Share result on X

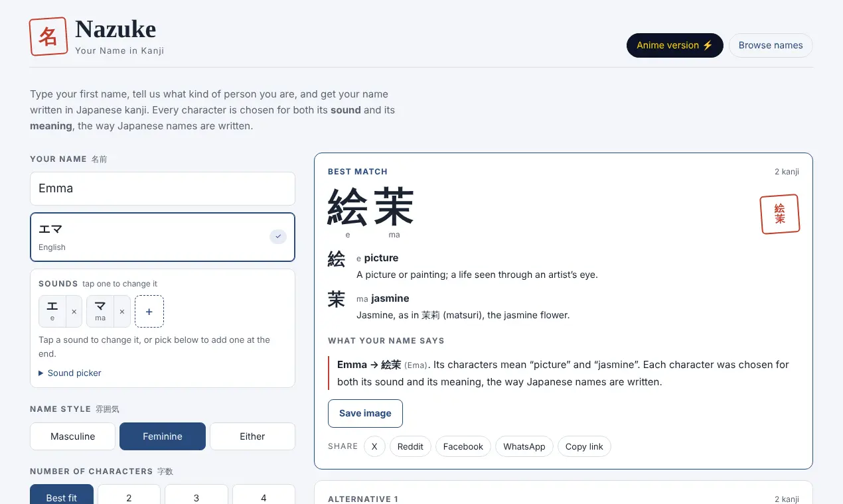[x=374, y=446]
